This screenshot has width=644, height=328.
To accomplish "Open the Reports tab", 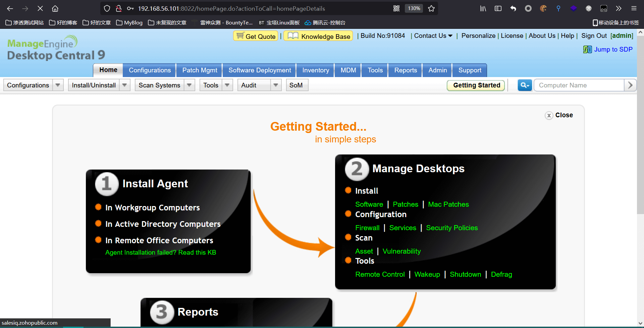I will coord(406,70).
